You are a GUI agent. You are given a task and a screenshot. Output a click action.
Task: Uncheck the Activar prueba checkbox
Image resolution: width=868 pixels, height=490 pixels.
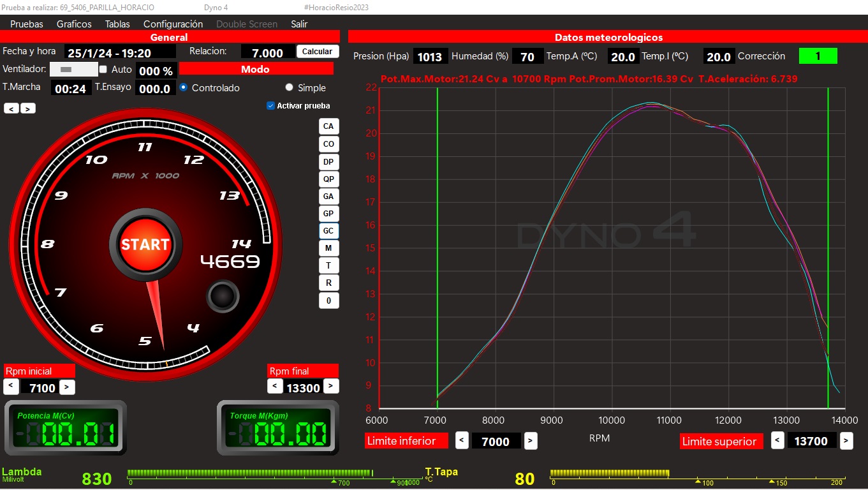point(271,106)
